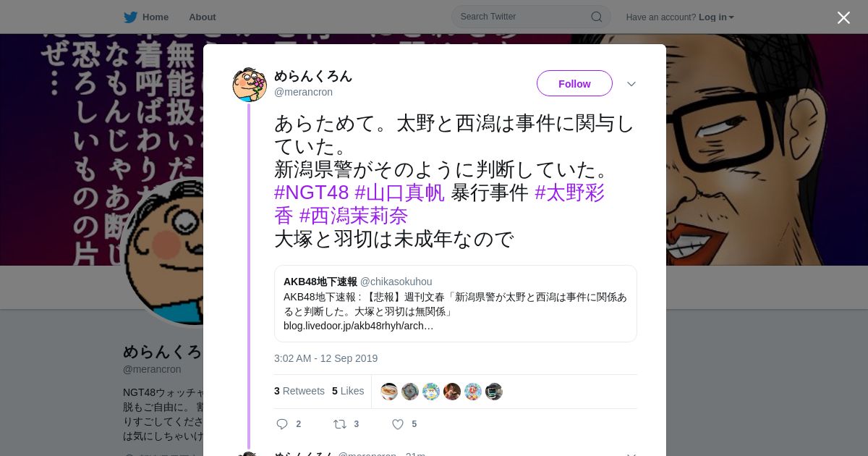
Task: Open the #NGT48 hashtag link
Action: coord(312,193)
